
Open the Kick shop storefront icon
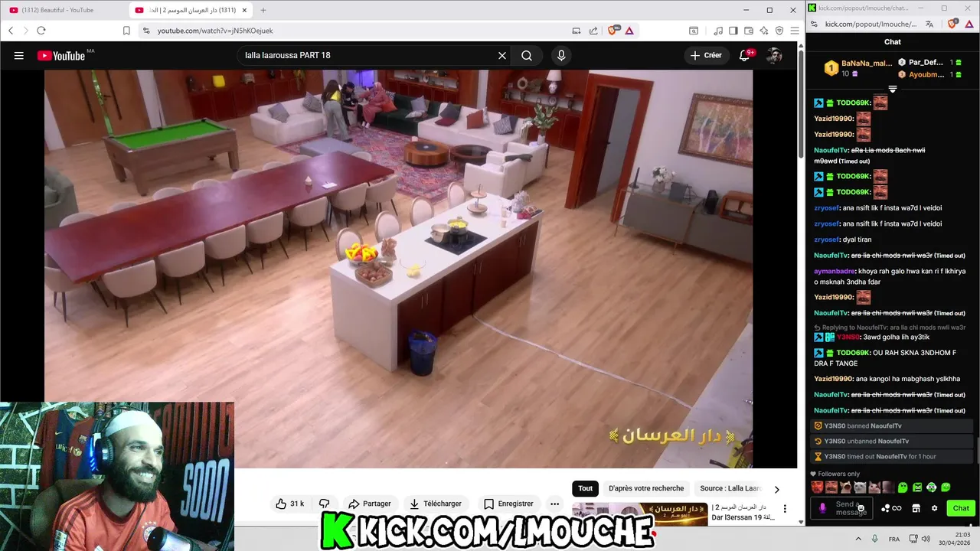click(916, 508)
